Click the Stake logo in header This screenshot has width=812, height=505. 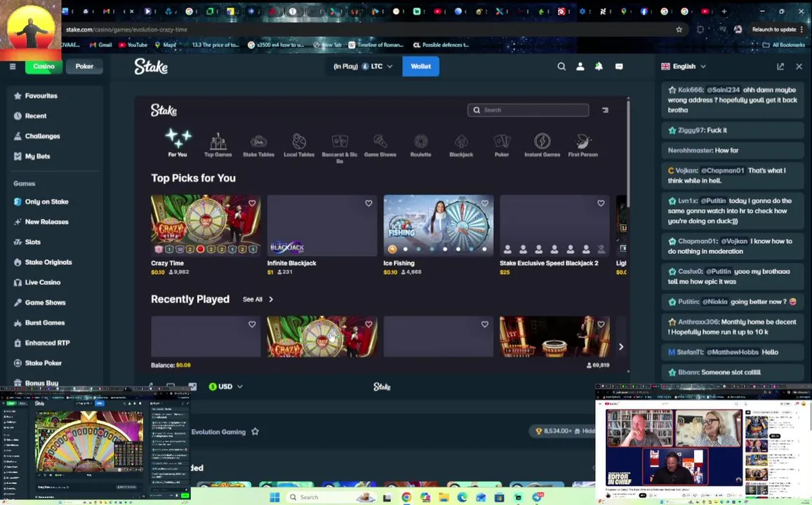[x=151, y=66]
